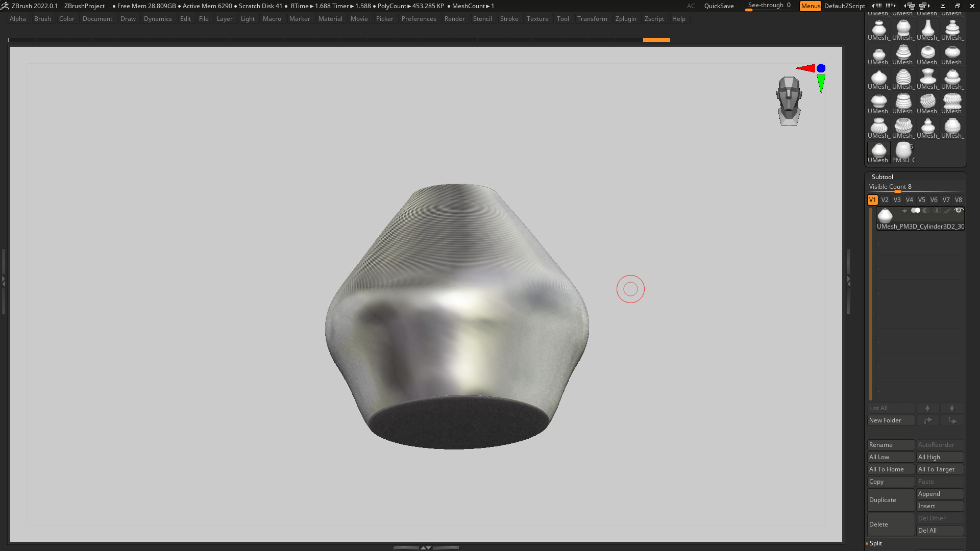The height and width of the screenshot is (551, 980).
Task: Open the Transform menu
Action: 592,19
